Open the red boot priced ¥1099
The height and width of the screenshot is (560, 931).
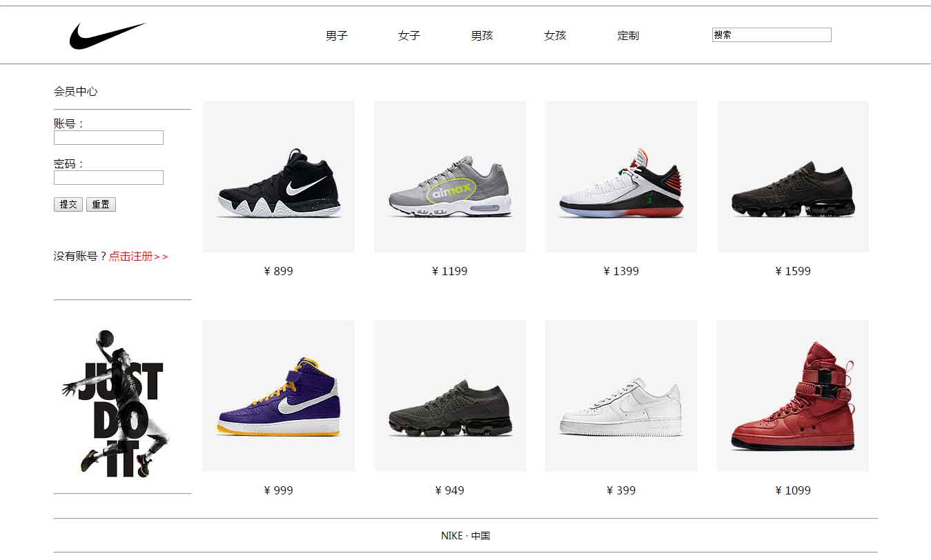click(x=793, y=396)
